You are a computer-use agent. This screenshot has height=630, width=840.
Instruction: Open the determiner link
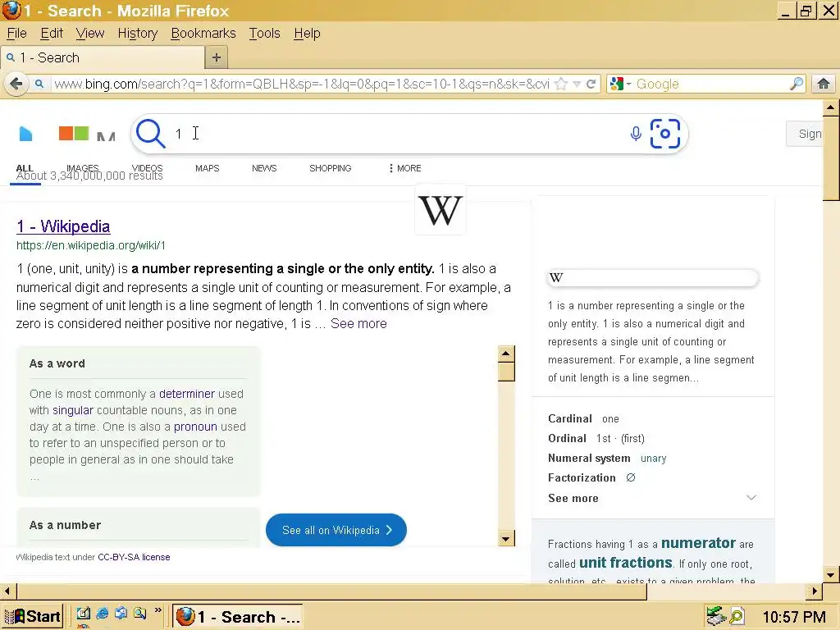point(186,394)
